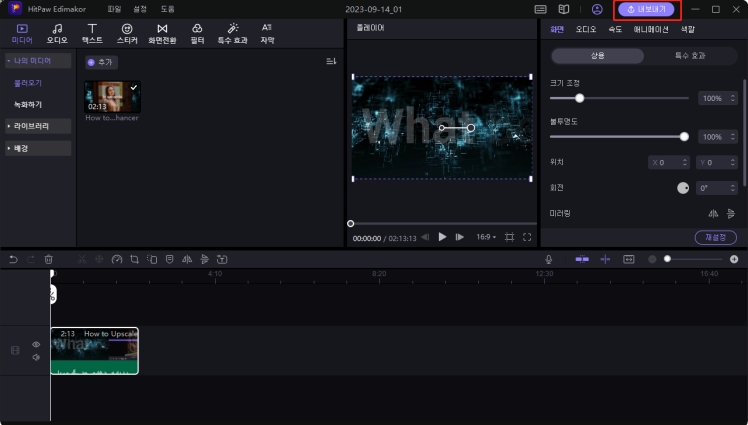The width and height of the screenshot is (748, 425).
Task: Toggle the eye visibility icon on the video track
Action: click(36, 344)
